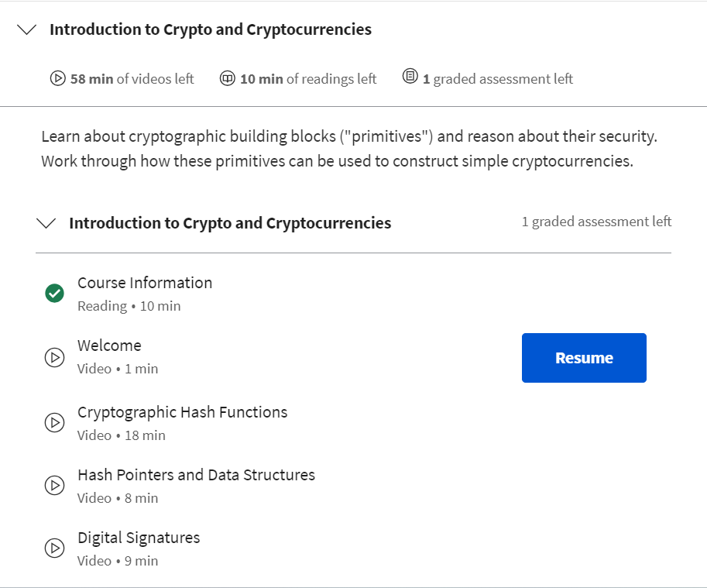
Task: Click the readings book icon beside 10 min
Action: click(x=227, y=78)
